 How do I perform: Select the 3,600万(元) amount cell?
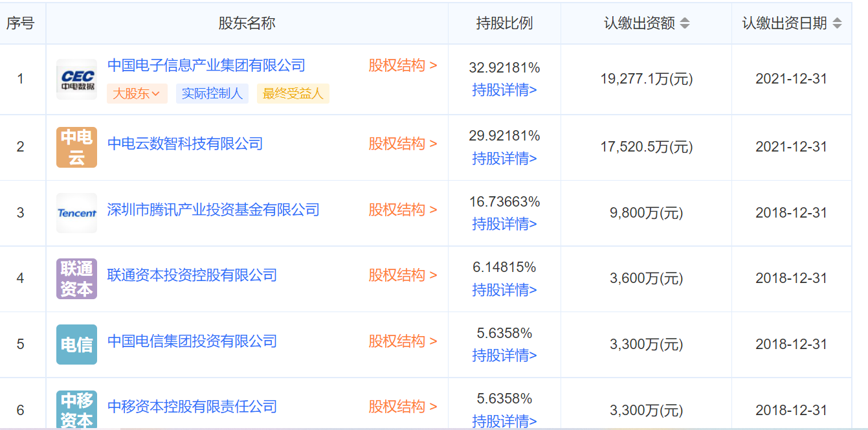(x=647, y=278)
